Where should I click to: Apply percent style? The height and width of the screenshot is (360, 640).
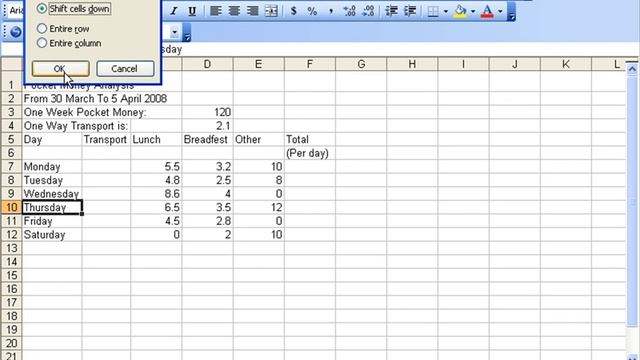click(312, 11)
